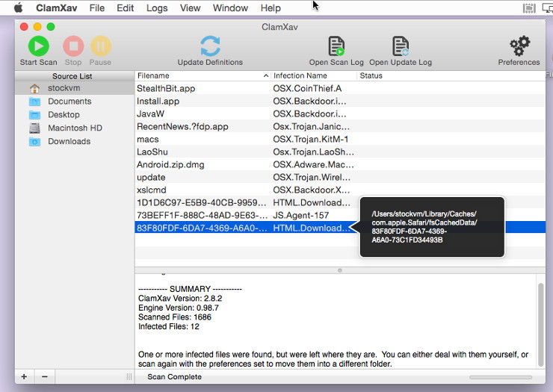This screenshot has width=553, height=392.
Task: Click the OSX.Trojan.KitM-1 infection name
Action: (311, 139)
